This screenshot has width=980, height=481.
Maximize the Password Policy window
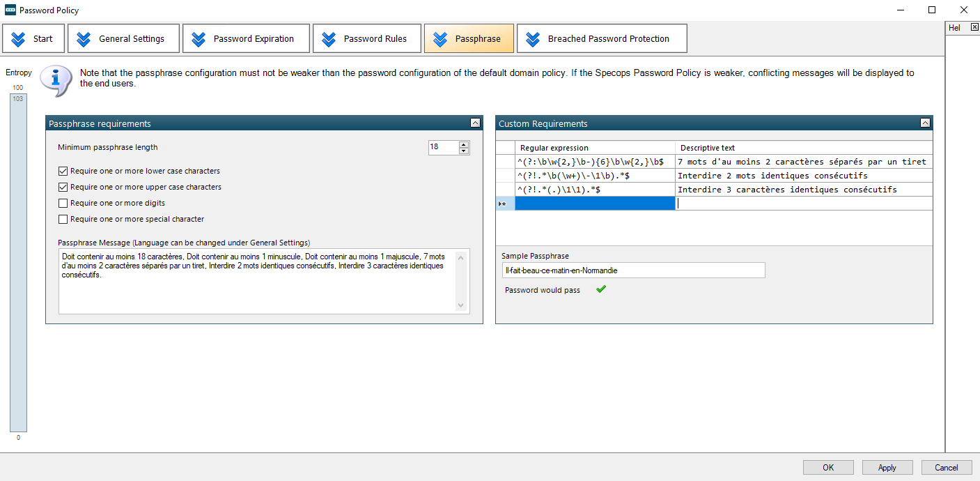[932, 10]
